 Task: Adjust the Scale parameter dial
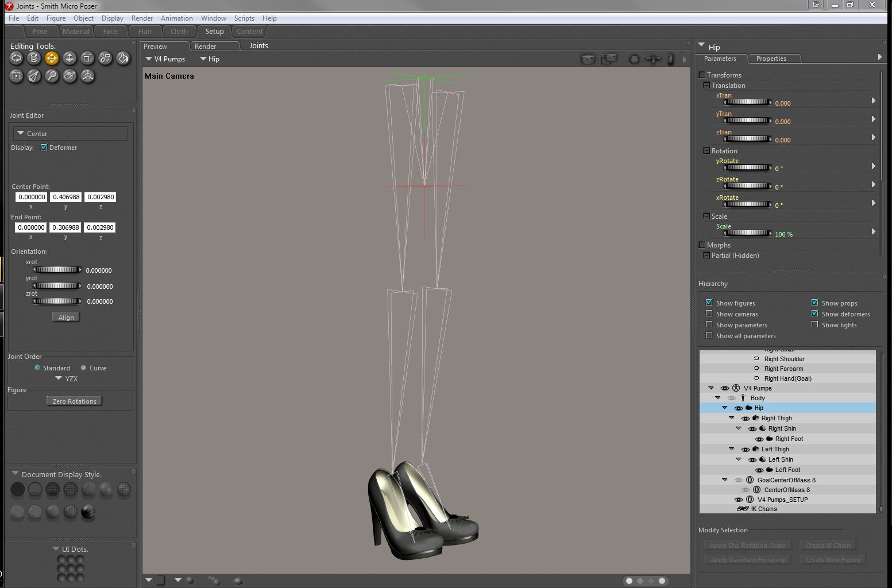(747, 233)
